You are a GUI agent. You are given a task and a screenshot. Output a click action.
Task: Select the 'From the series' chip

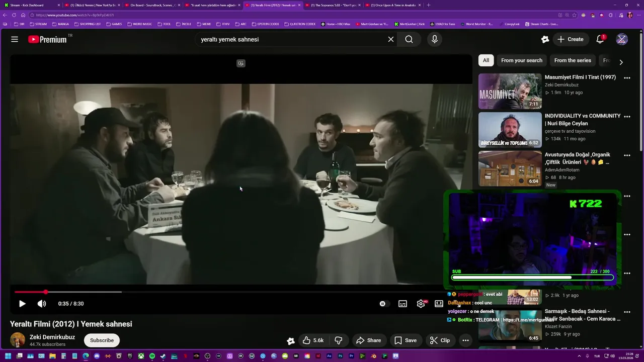coord(573,60)
